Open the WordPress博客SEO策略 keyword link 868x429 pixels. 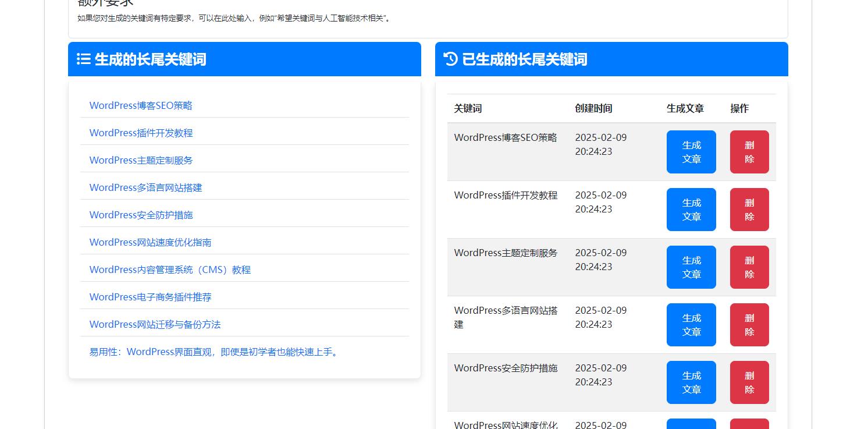pos(141,105)
